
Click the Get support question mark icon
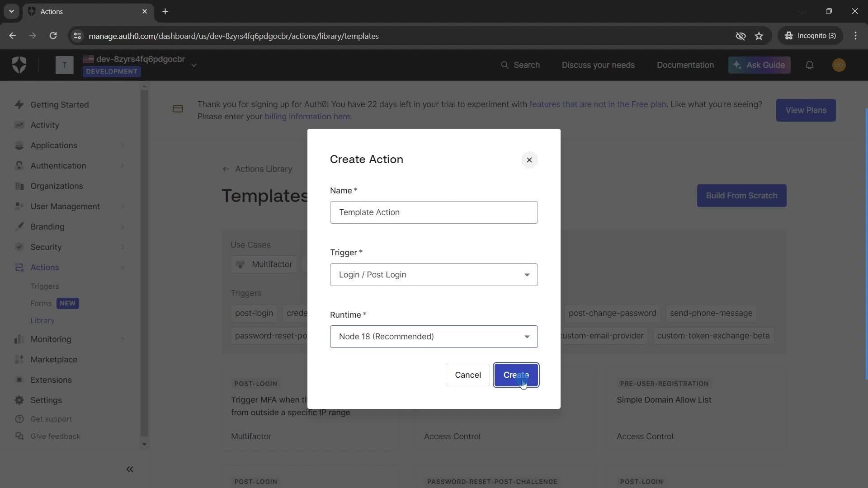click(19, 419)
